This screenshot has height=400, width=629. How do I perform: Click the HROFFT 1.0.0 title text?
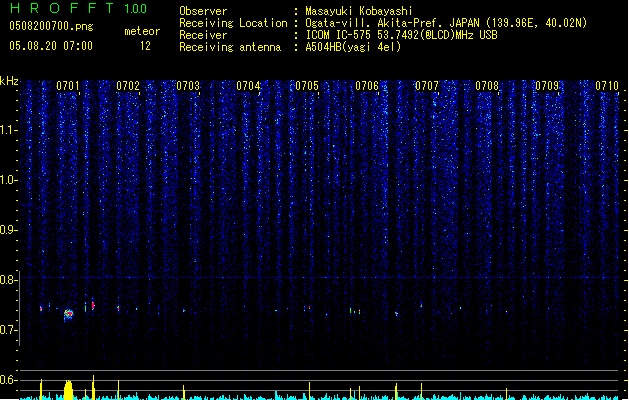[x=78, y=8]
